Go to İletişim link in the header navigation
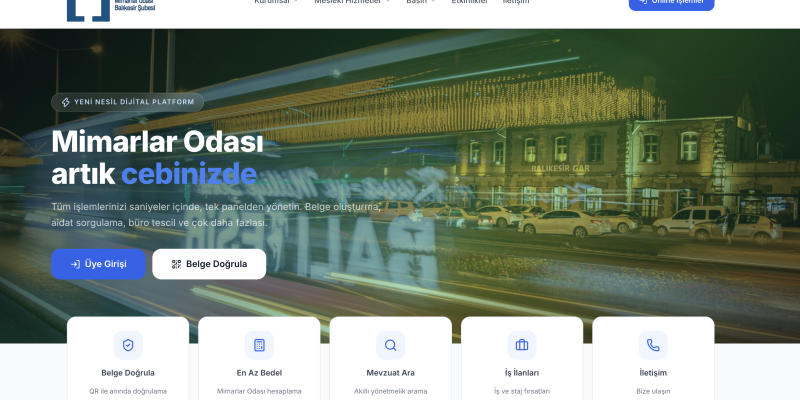The image size is (800, 400). pyautogui.click(x=516, y=2)
